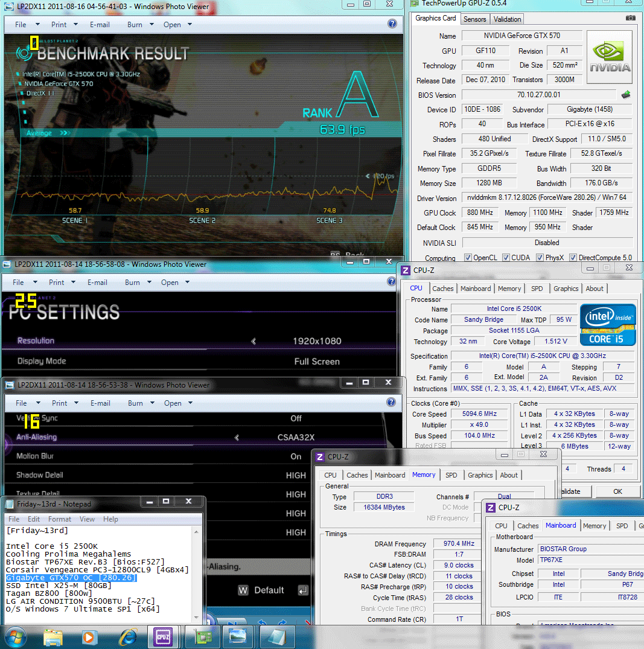Toggle the DirectCompute 5.0 checkbox in GPU-Z

pos(573,257)
